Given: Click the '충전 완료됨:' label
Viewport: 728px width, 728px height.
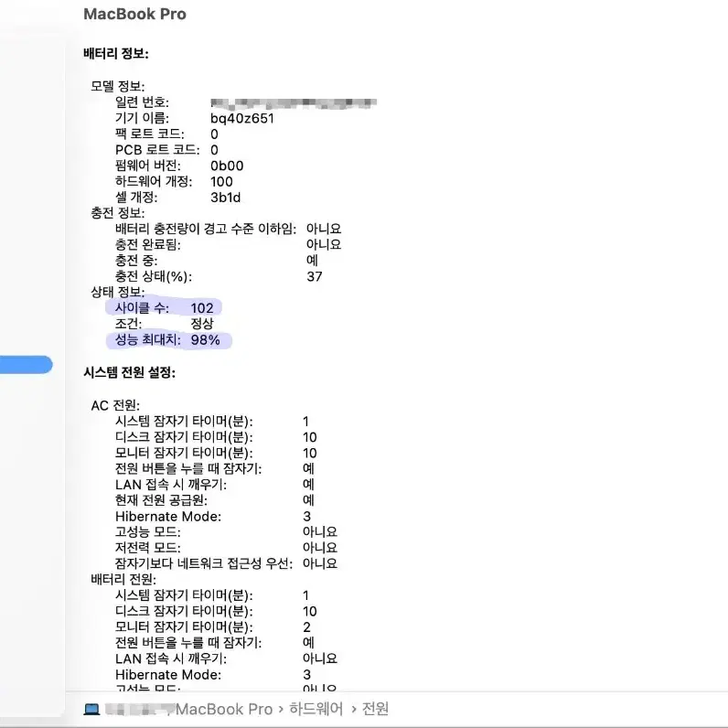Looking at the screenshot, I should coord(147,245).
